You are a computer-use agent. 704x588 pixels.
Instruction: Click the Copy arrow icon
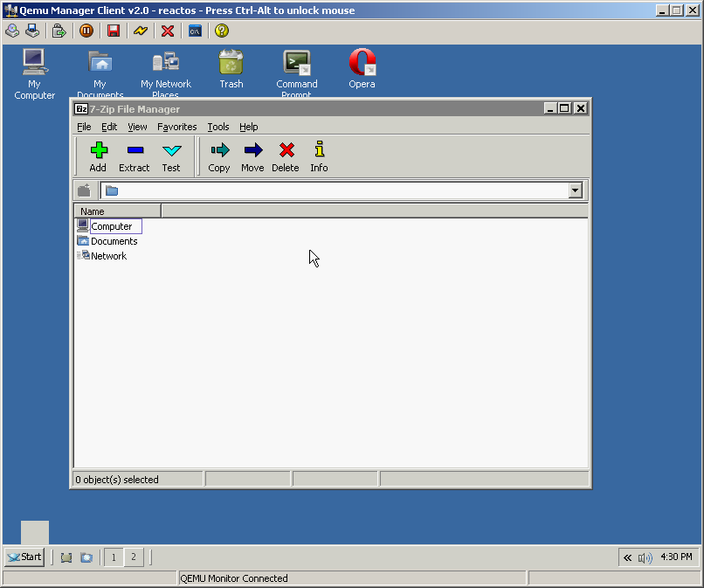pyautogui.click(x=219, y=156)
